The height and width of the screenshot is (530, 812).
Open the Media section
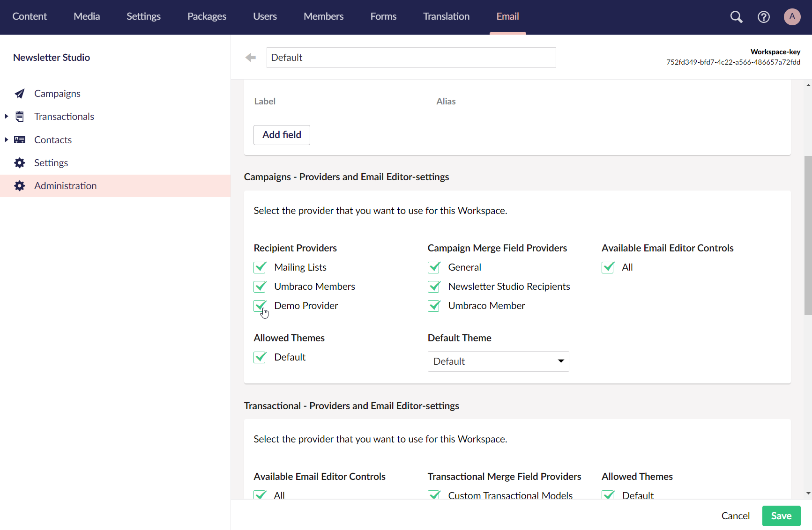click(87, 16)
